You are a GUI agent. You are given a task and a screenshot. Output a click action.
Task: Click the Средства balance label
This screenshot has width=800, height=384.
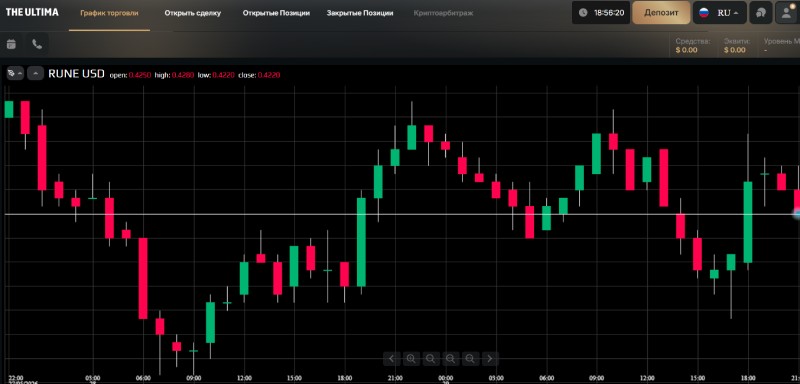coord(693,41)
